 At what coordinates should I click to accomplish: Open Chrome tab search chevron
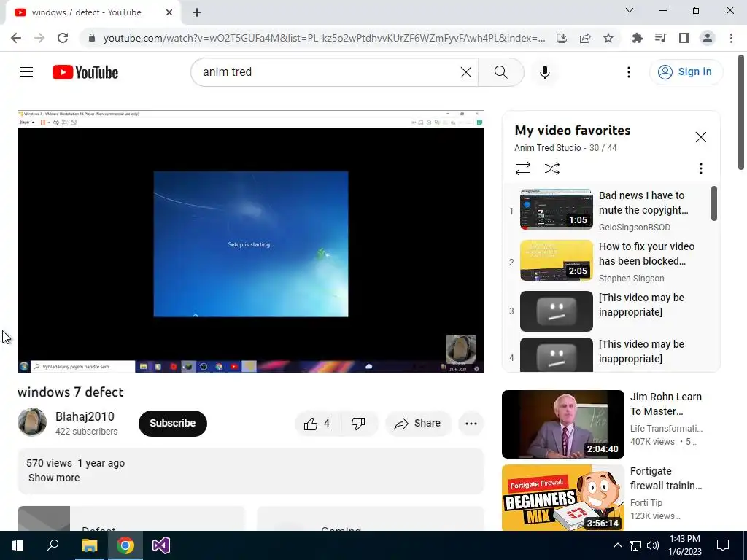click(630, 10)
